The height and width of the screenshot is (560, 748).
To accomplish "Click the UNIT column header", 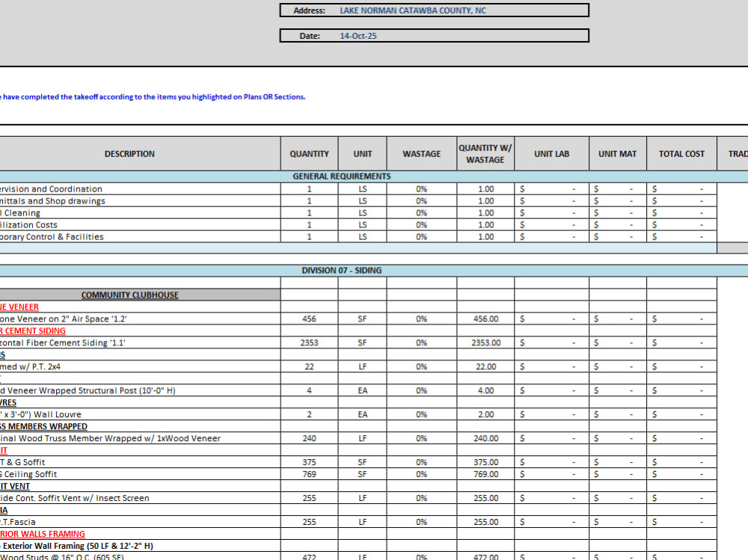I will pyautogui.click(x=363, y=153).
